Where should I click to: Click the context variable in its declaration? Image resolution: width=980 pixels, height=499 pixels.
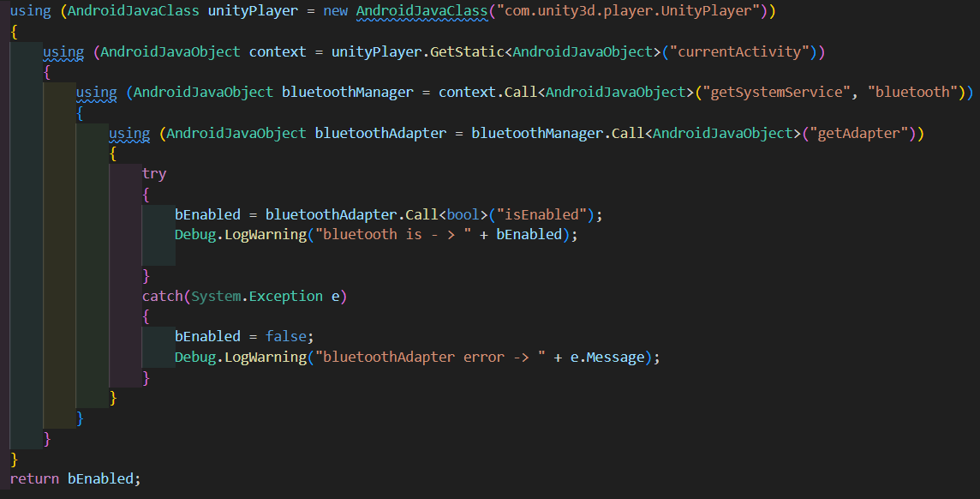point(278,52)
